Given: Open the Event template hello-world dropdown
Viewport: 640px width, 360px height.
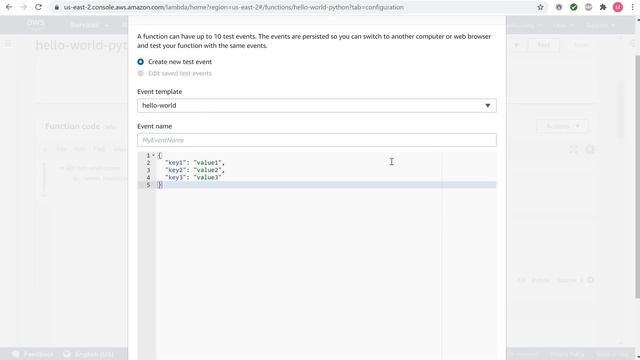Looking at the screenshot, I should (x=317, y=105).
